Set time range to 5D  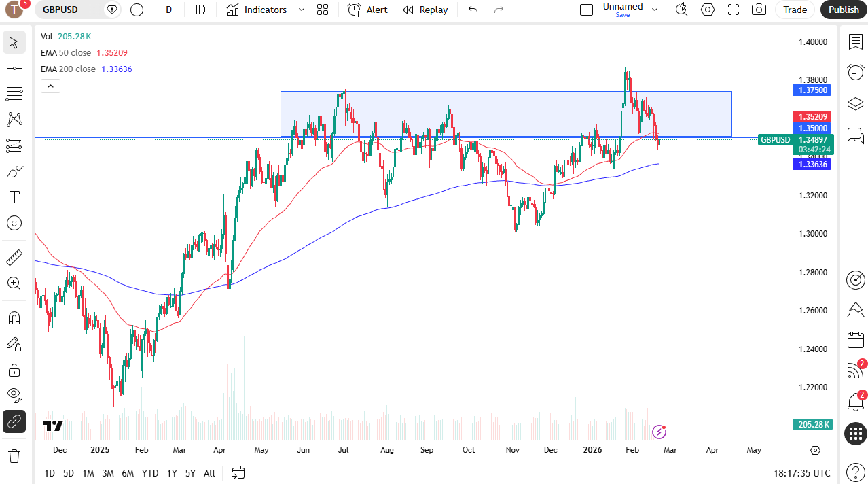click(69, 473)
